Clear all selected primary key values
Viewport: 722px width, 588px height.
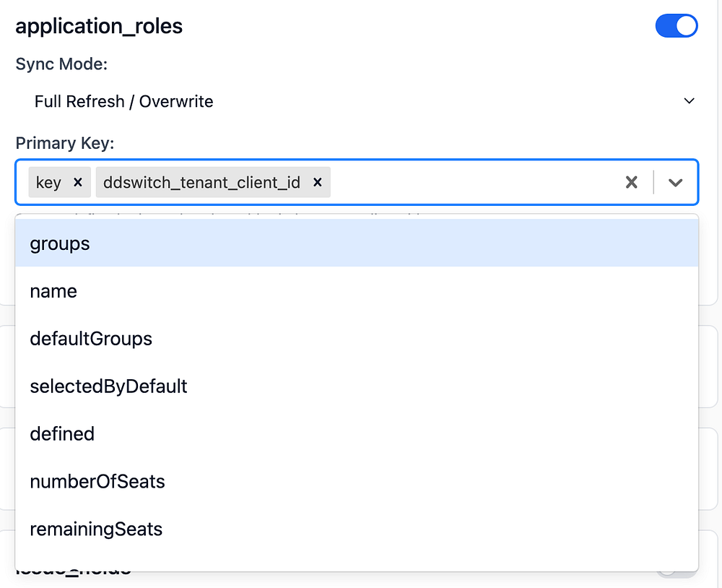pos(631,183)
